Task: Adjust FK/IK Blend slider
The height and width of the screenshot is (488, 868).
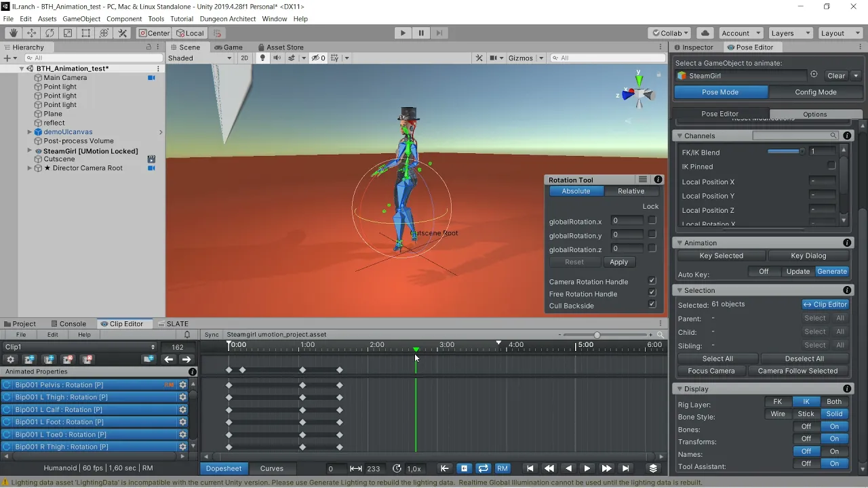Action: point(786,152)
